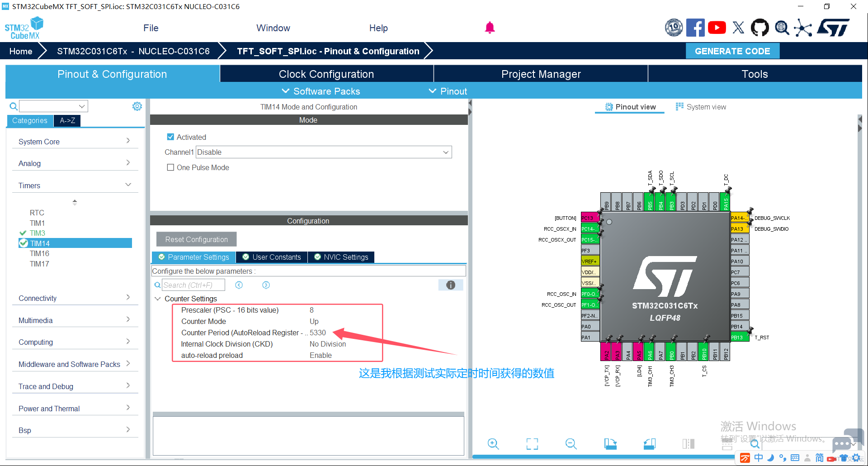Click the STM32CubeMX logo
868x466 pixels.
(24, 28)
